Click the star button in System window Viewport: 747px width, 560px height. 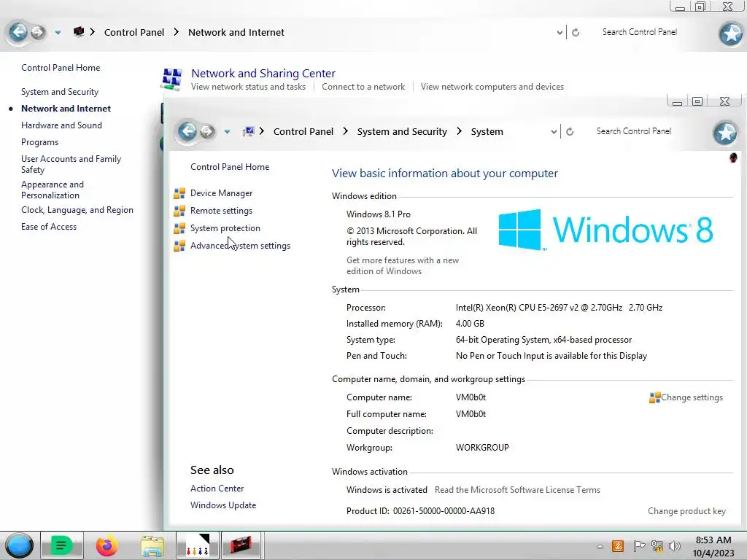pos(725,133)
